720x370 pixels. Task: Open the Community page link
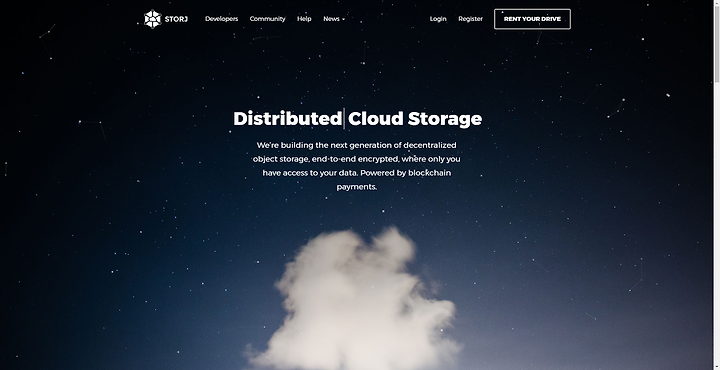267,19
